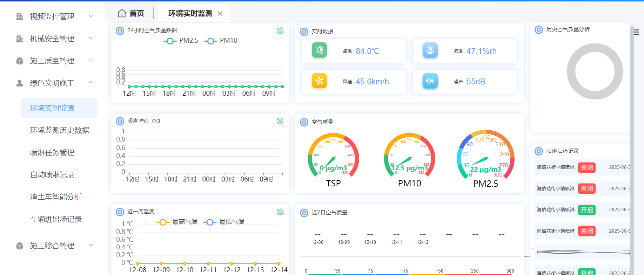This screenshot has width=644, height=275.
Task: Click the blue humidity droplet icon
Action: point(430,50)
